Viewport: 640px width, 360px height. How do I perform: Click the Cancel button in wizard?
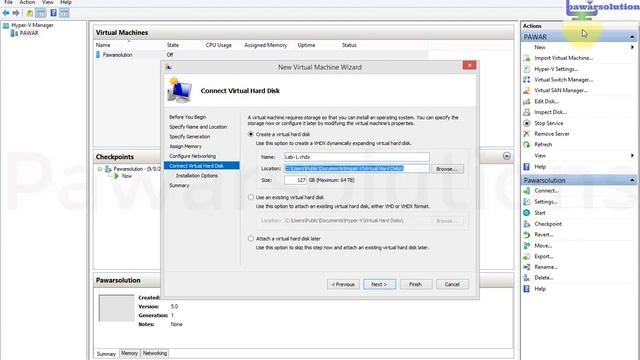(x=452, y=284)
